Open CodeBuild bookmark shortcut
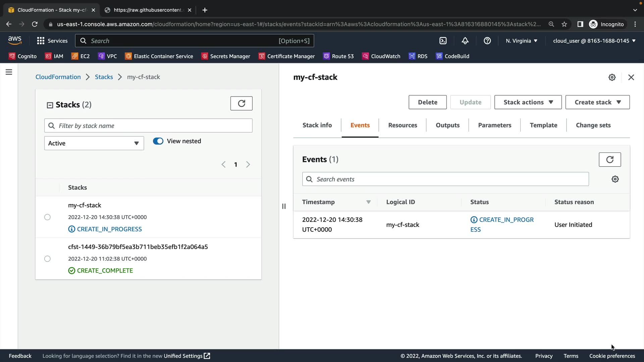This screenshot has height=362, width=644. (452, 56)
